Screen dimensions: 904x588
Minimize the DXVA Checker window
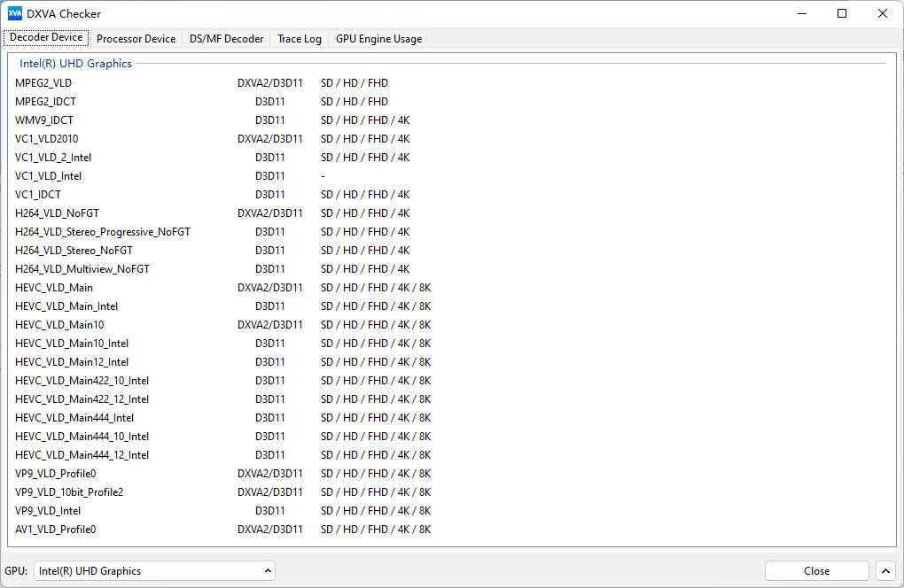pos(802,13)
